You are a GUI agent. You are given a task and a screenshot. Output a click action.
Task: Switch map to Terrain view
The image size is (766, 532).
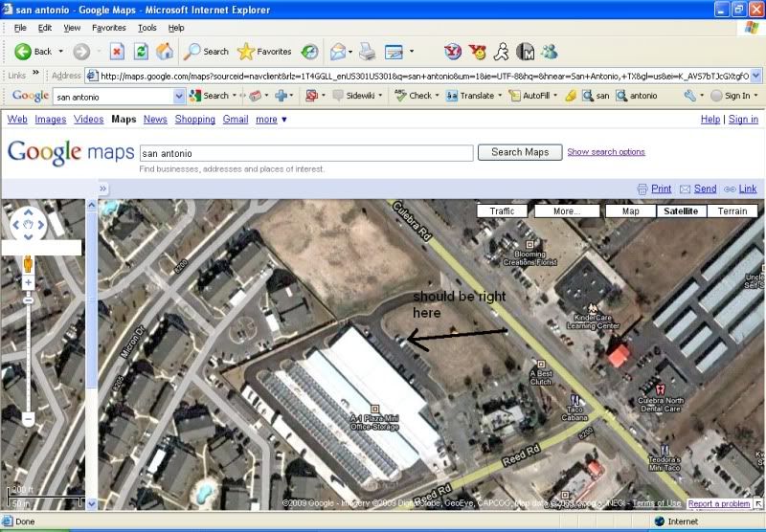[732, 211]
